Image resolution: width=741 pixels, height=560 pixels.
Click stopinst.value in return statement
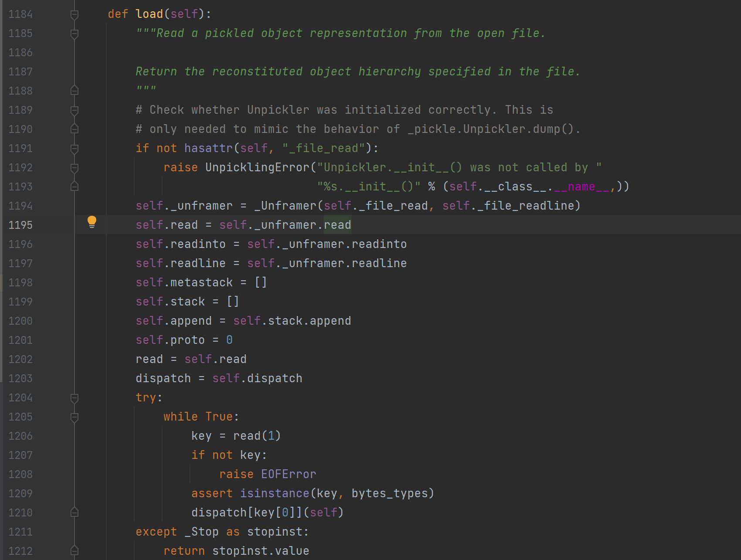point(261,551)
